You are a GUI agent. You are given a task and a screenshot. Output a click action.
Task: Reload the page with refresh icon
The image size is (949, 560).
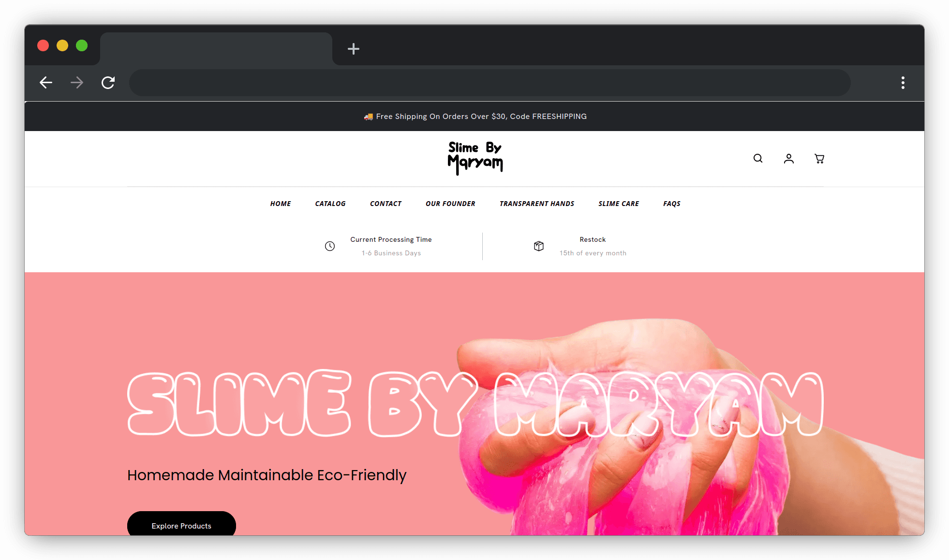coord(108,83)
